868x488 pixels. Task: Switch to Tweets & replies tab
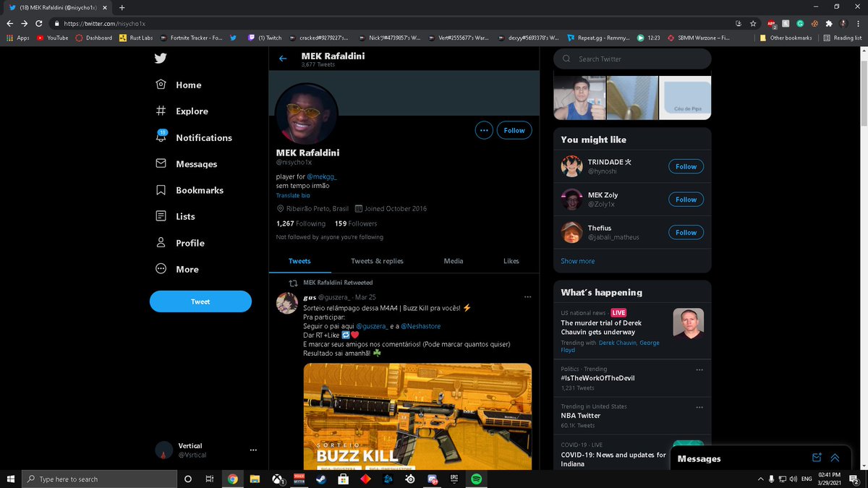(377, 261)
